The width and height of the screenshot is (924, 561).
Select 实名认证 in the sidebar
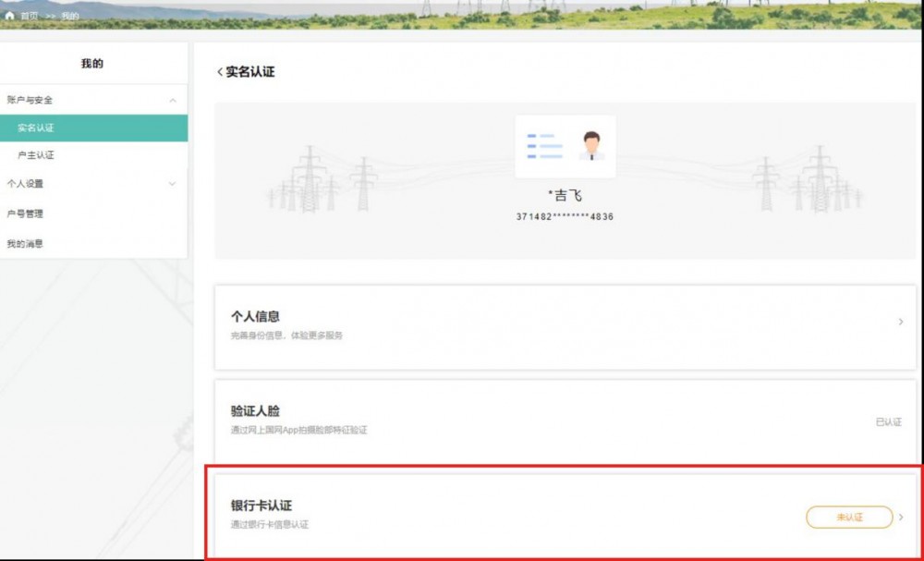point(36,128)
